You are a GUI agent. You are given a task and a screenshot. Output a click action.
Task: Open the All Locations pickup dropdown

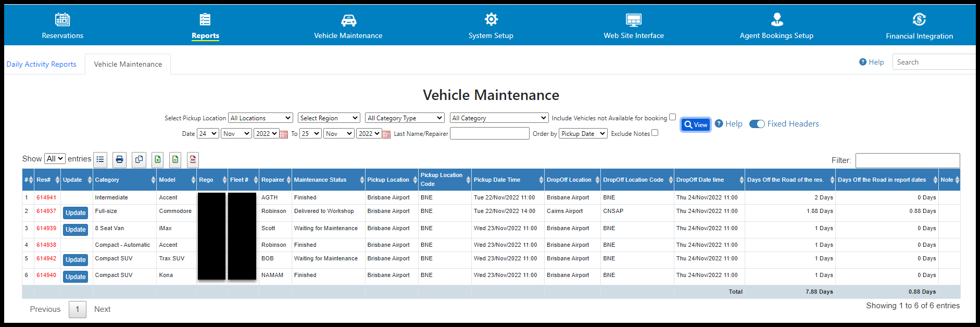(x=261, y=118)
